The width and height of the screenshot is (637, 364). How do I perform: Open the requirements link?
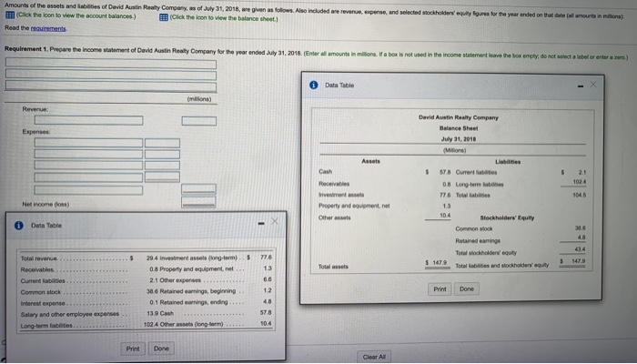[x=48, y=28]
